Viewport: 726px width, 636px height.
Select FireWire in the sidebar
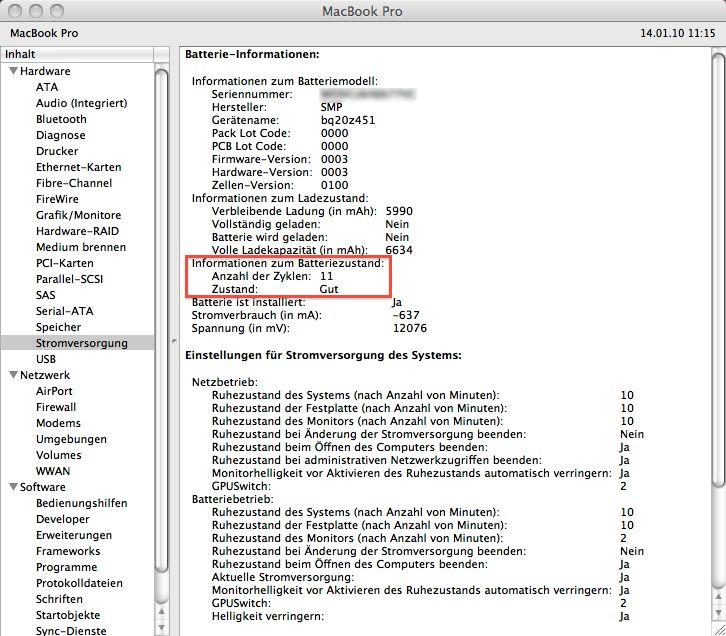(x=57, y=199)
